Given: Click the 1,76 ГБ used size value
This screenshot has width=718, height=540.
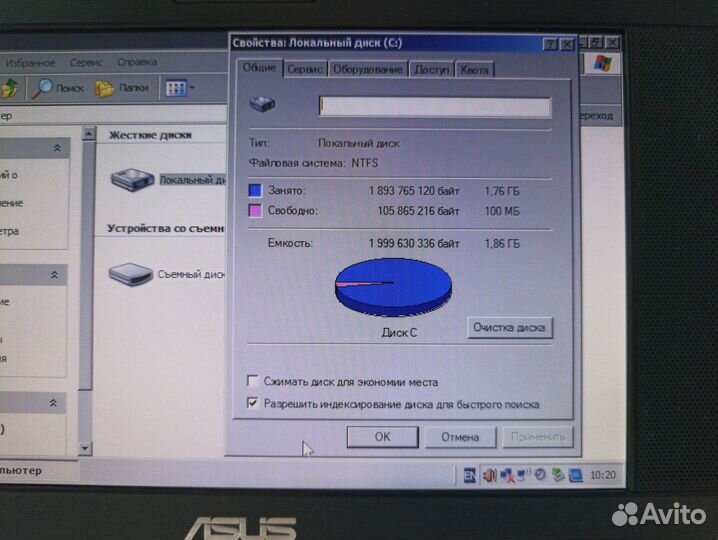Looking at the screenshot, I should 502,191.
